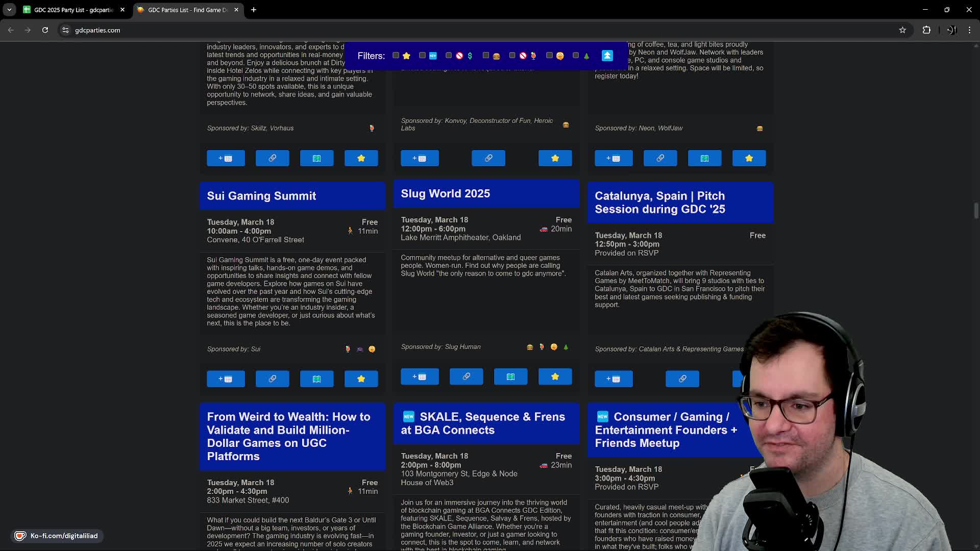Click '10:00am - 4:00pm' on Sui Gaming Summit

239,231
